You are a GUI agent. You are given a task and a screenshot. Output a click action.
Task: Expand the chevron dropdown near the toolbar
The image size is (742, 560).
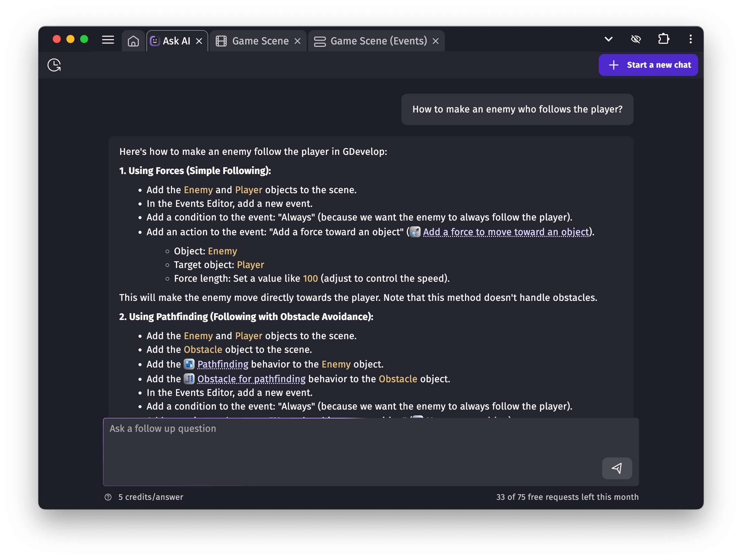click(x=608, y=39)
